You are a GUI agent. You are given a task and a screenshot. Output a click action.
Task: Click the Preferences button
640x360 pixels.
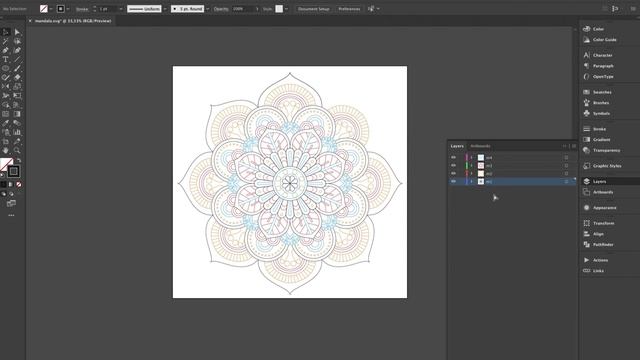tap(349, 9)
